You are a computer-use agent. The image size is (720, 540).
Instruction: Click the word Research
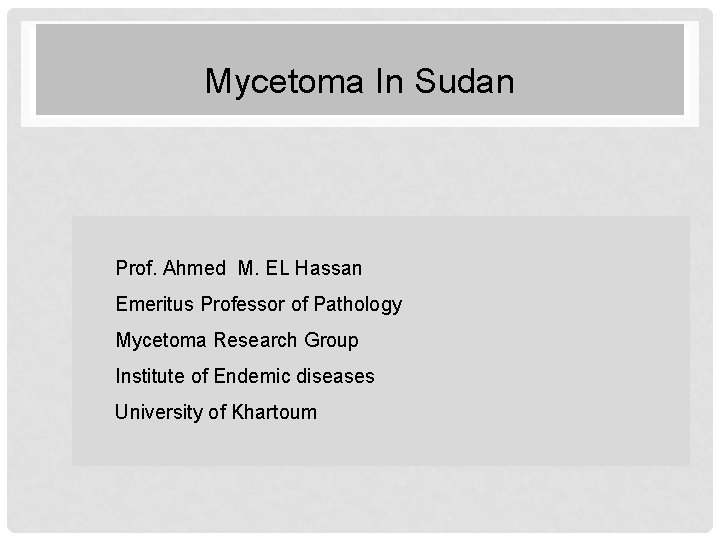point(255,340)
